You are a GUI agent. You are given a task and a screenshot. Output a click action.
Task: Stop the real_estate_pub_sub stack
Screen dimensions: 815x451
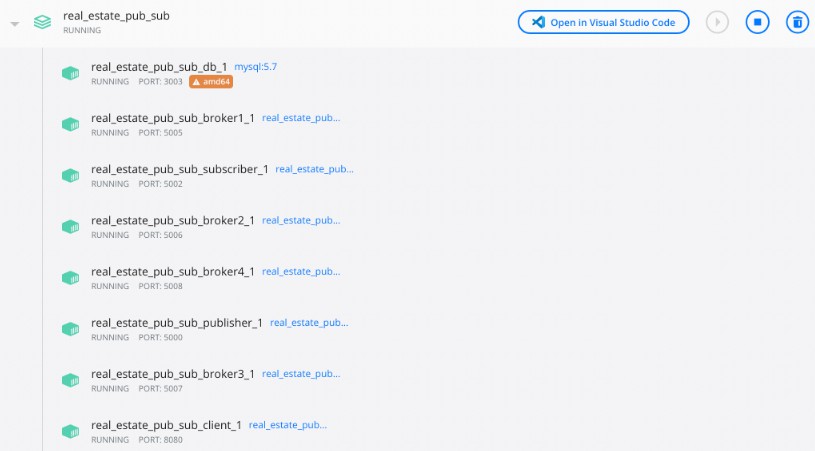[x=757, y=22]
